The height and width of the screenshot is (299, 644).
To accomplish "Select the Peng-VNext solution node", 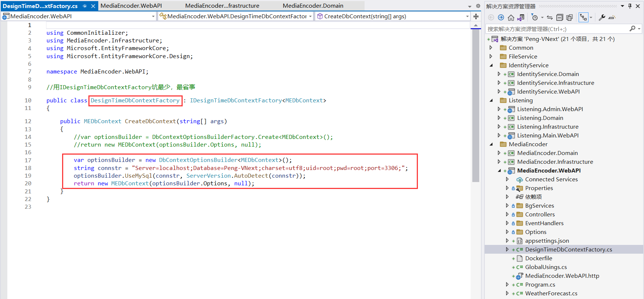I will (x=557, y=39).
